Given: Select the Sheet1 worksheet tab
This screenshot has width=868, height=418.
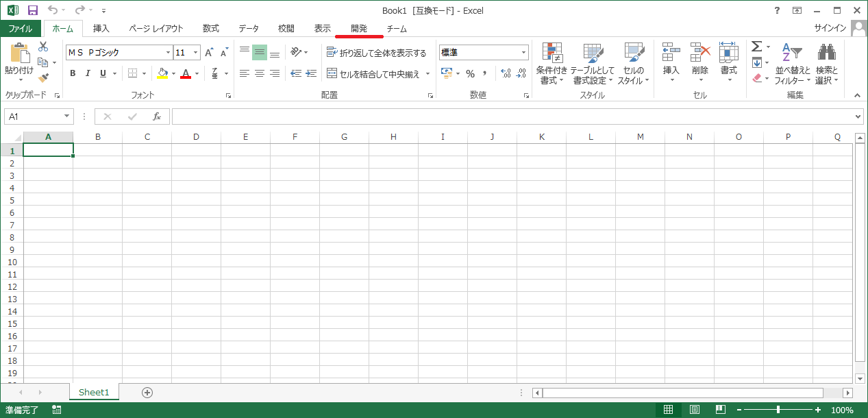Looking at the screenshot, I should [x=94, y=392].
